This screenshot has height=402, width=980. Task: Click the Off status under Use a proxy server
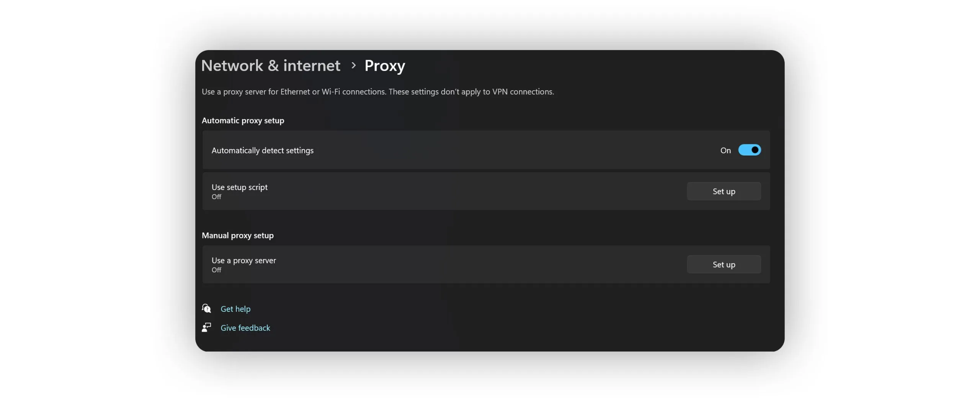[216, 270]
